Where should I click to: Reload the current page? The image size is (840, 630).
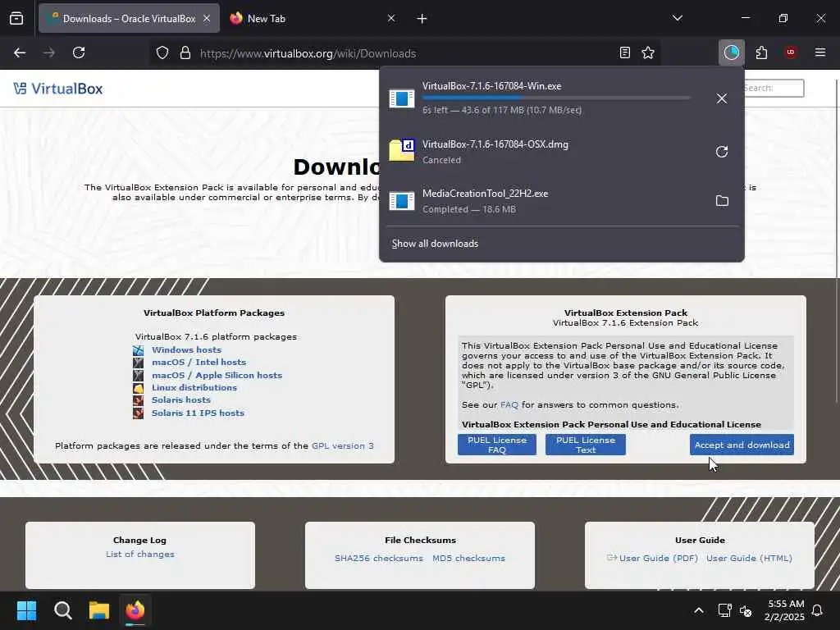(x=79, y=52)
